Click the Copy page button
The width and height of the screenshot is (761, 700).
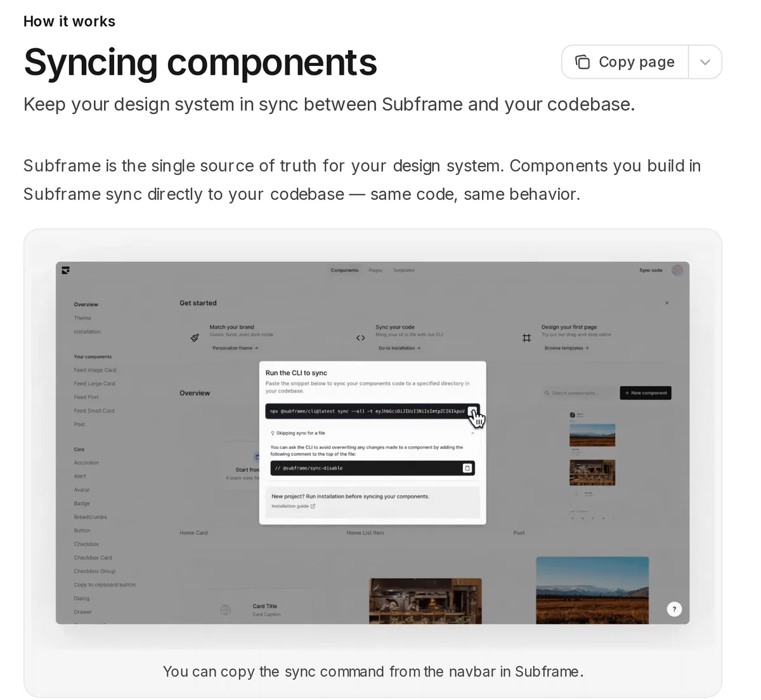coord(625,62)
